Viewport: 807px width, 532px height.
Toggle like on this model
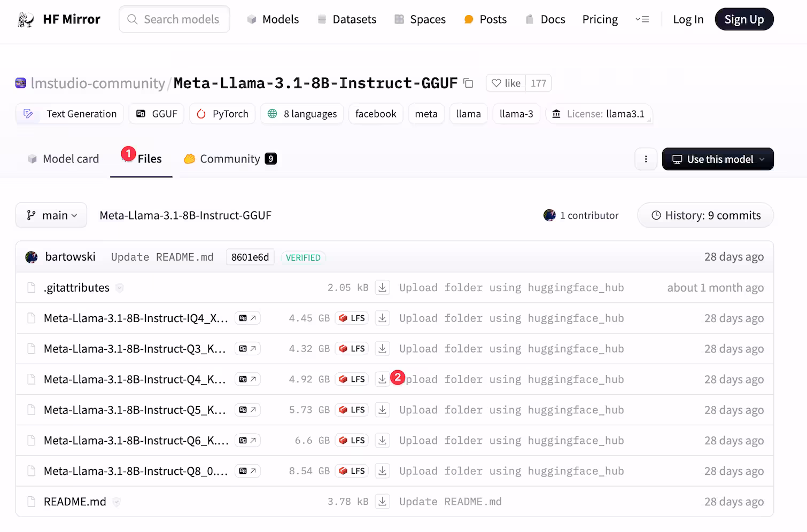click(506, 83)
